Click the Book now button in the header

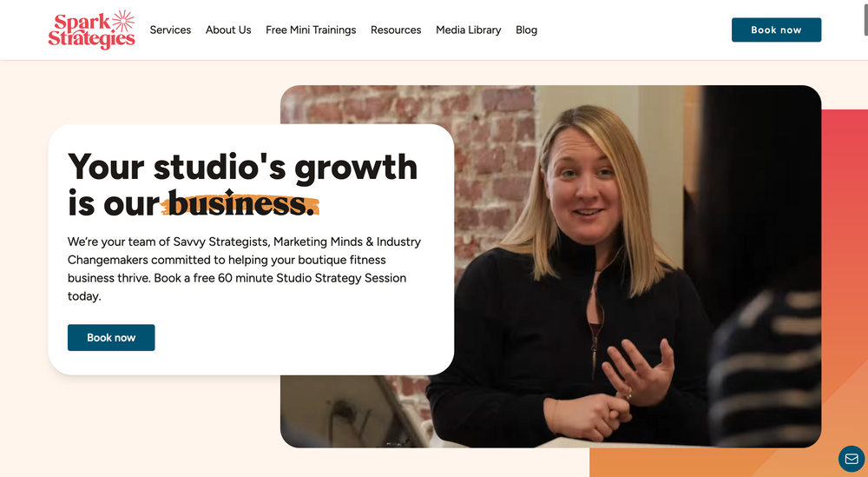pyautogui.click(x=776, y=30)
